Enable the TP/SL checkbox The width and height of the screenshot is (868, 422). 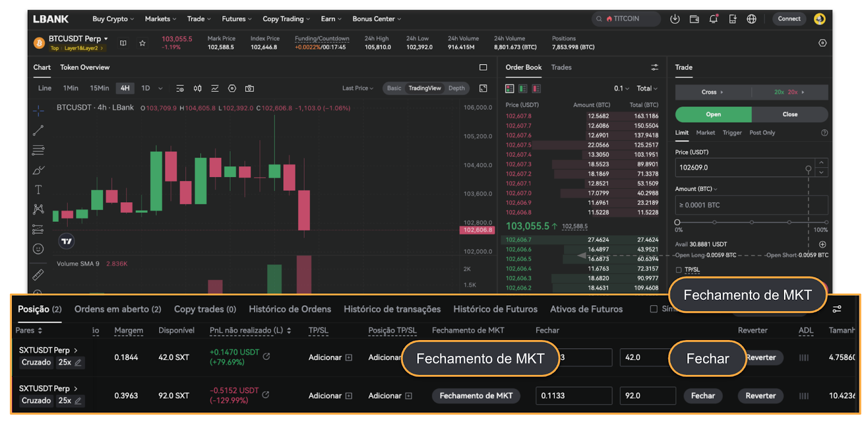679,270
